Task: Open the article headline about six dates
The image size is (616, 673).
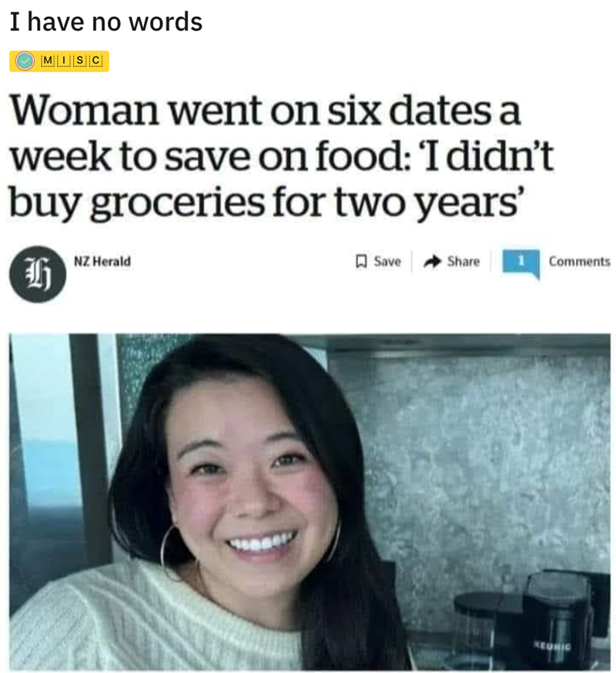Action: click(x=282, y=156)
